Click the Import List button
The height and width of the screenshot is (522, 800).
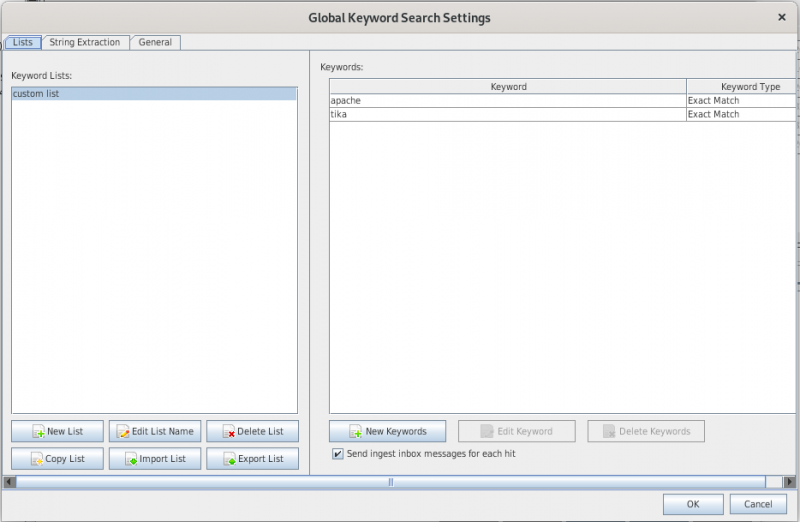click(x=155, y=459)
